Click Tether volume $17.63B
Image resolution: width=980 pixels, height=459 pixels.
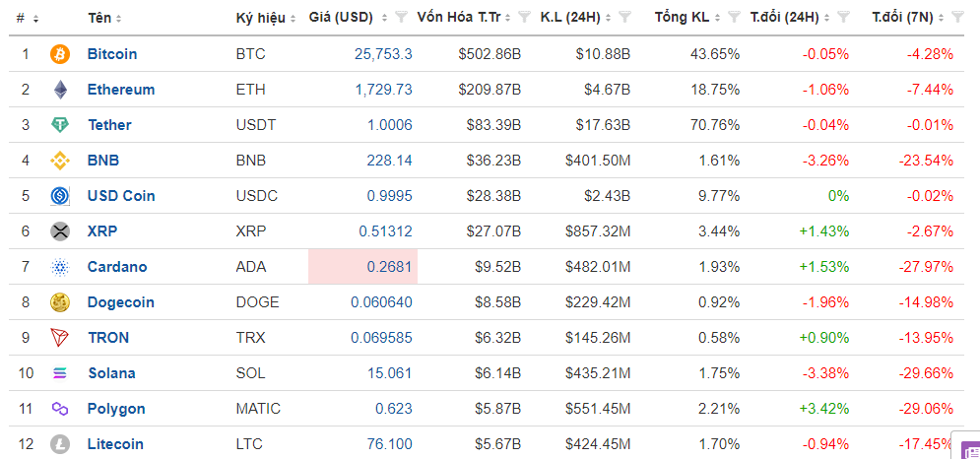(603, 125)
